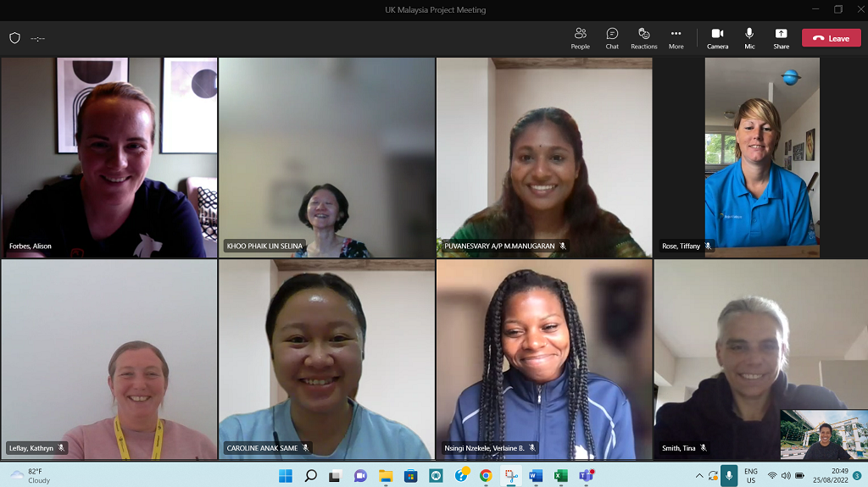Leave the meeting
Viewport: 868px width, 487px height.
[x=831, y=38]
